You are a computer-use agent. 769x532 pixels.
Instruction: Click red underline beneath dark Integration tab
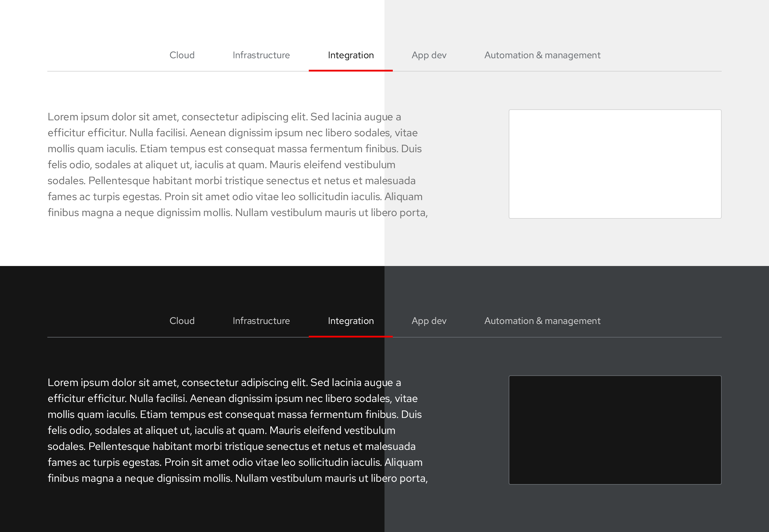[x=350, y=336]
